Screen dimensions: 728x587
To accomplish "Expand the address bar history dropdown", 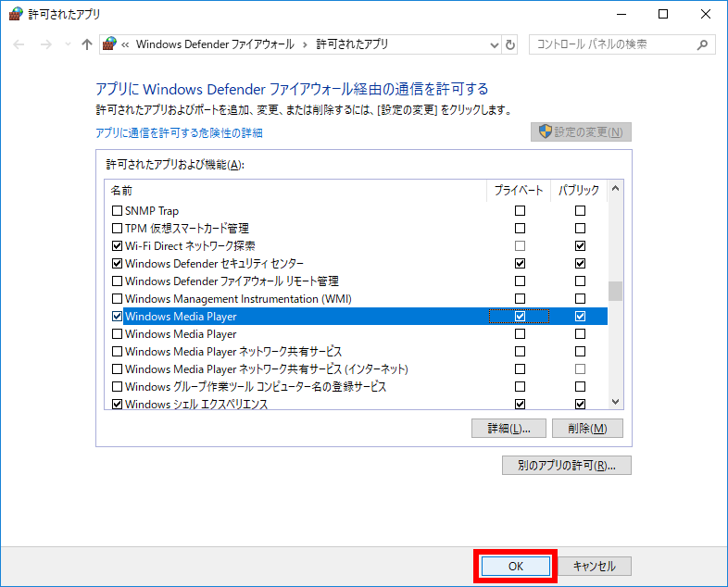I will (495, 45).
